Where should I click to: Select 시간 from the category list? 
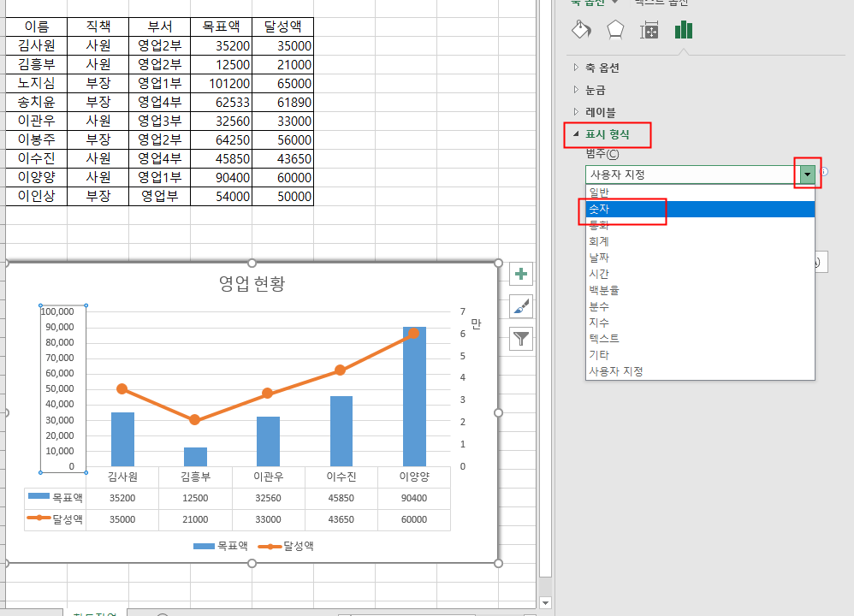tap(700, 274)
